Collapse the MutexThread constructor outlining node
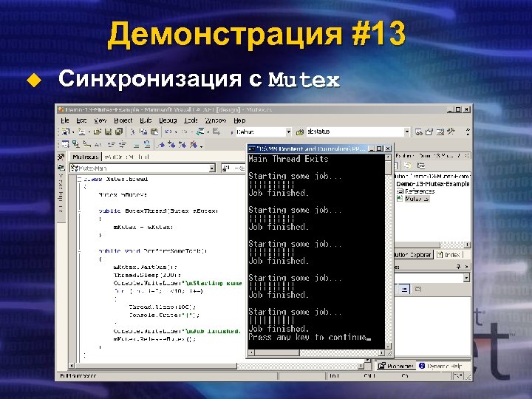532x399 pixels. point(79,211)
